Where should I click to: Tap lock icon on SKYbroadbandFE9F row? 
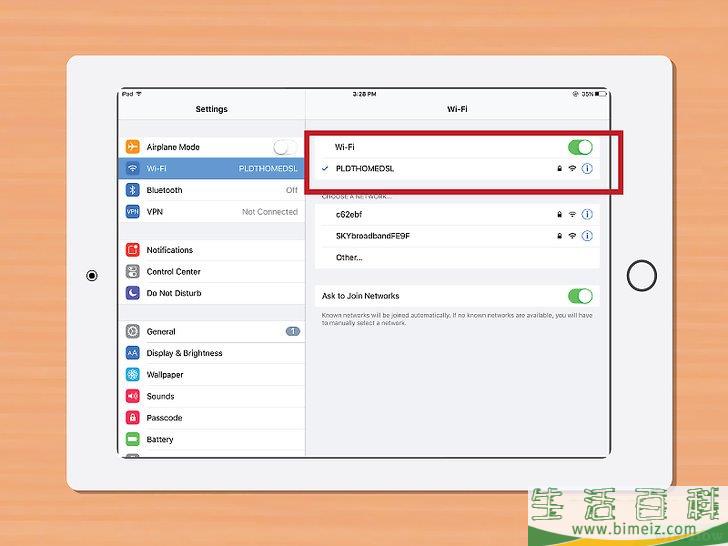[x=559, y=236]
